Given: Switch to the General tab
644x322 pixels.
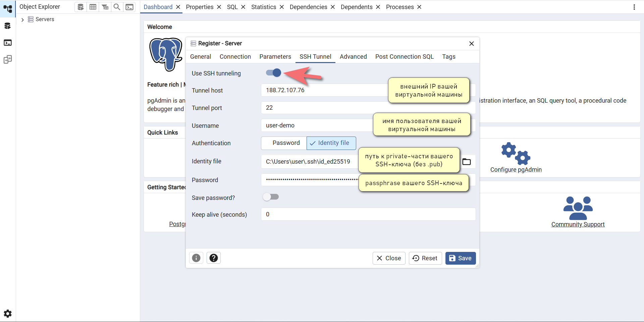Looking at the screenshot, I should [201, 57].
